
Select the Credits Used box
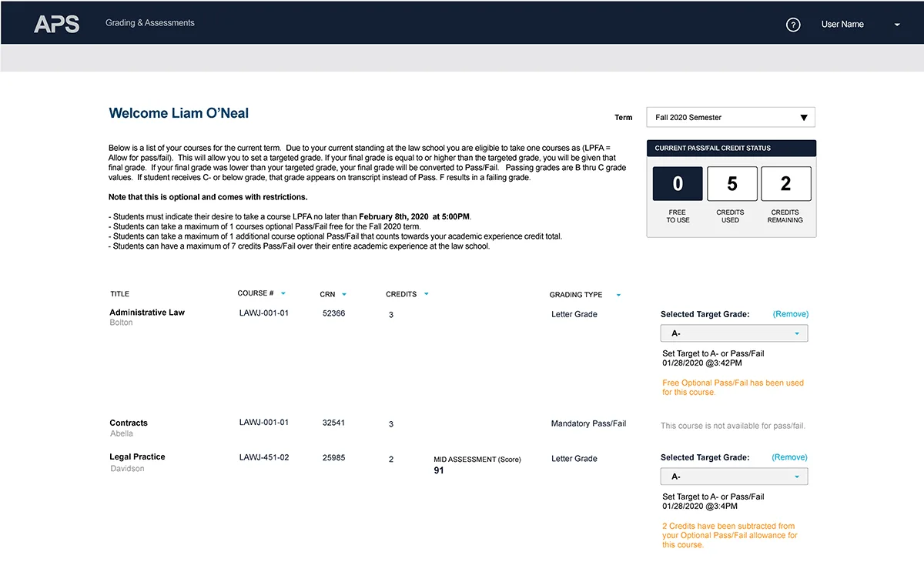point(731,184)
